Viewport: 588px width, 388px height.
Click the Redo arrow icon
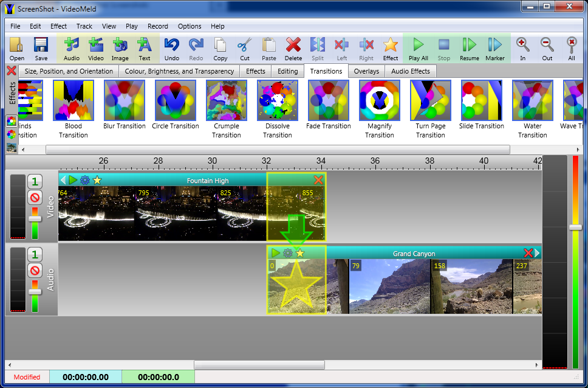coord(196,49)
